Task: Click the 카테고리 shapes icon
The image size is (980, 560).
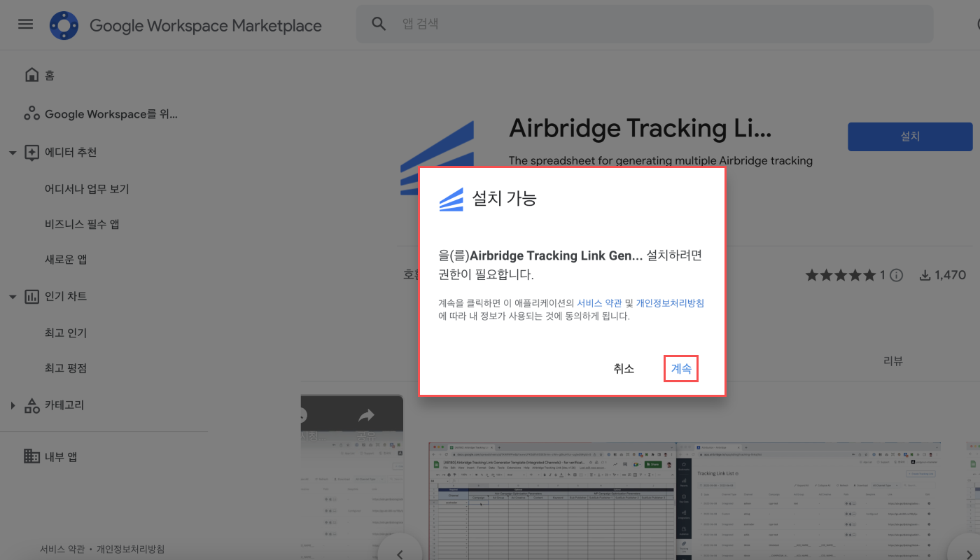Action: point(31,405)
